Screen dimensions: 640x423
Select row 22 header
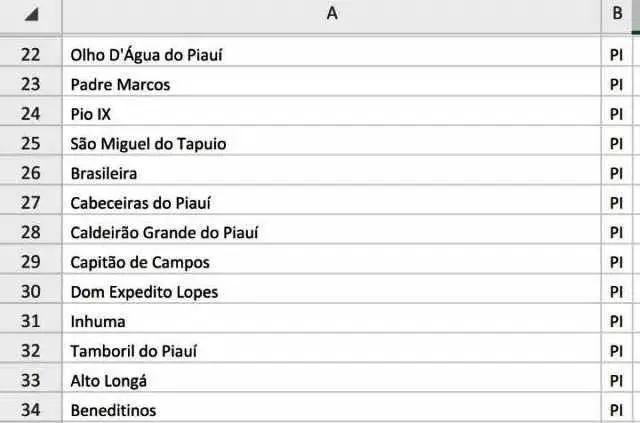(x=31, y=53)
